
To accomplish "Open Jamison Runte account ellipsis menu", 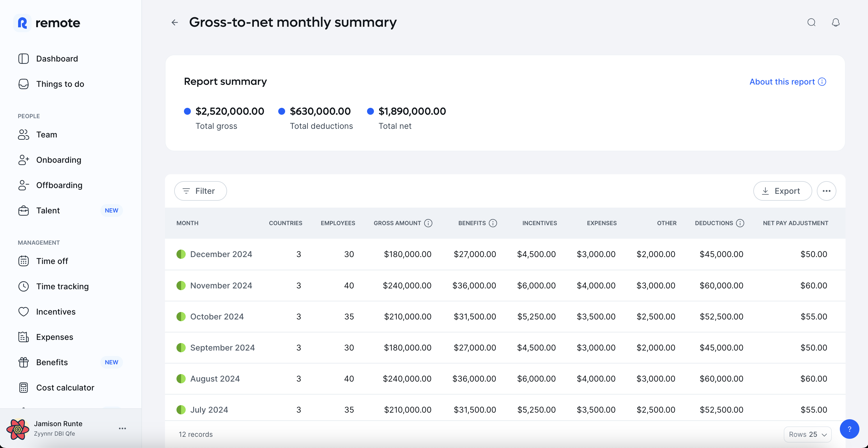I will (122, 428).
